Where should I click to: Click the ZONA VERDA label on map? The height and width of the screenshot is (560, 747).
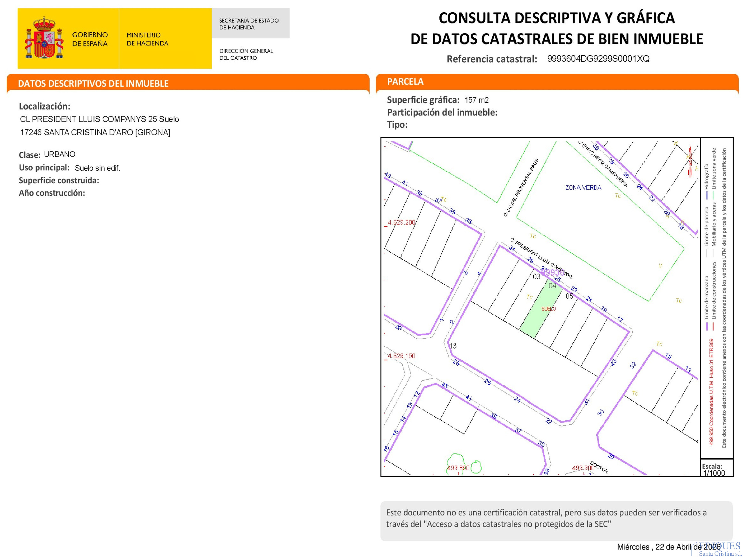coord(583,188)
